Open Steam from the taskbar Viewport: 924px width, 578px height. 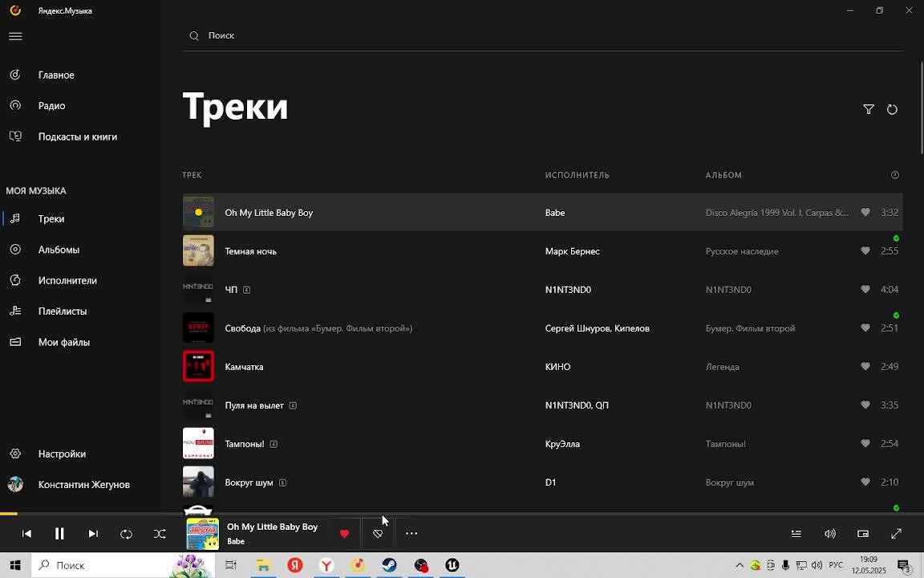[389, 565]
